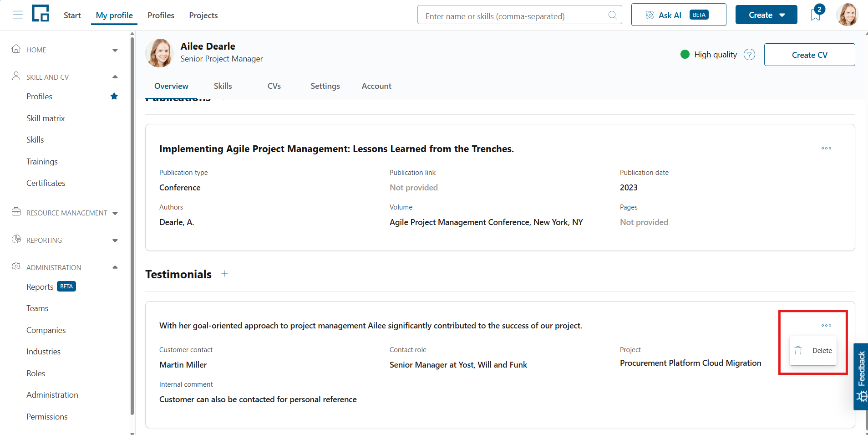
Task: Focus the name or skills search field
Action: click(x=519, y=15)
